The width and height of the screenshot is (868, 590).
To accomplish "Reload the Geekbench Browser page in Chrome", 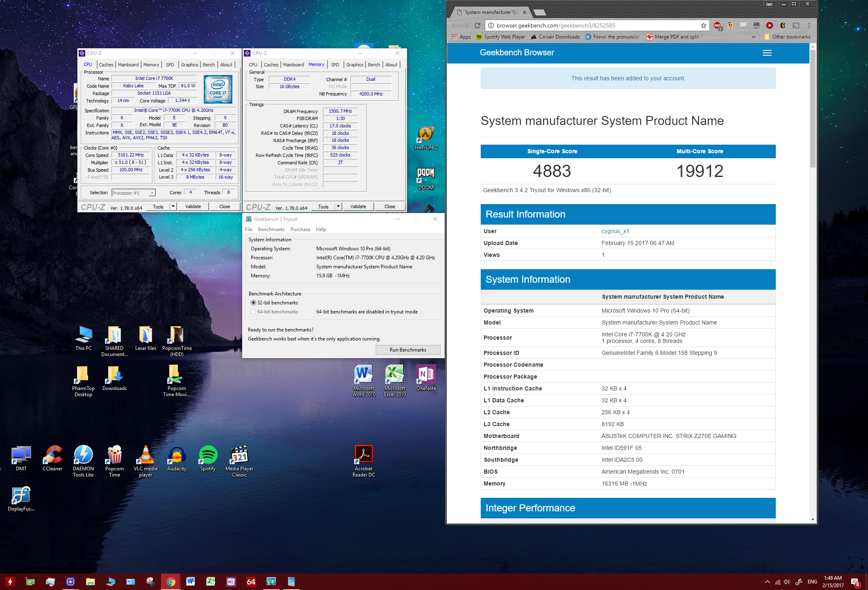I will pos(477,25).
